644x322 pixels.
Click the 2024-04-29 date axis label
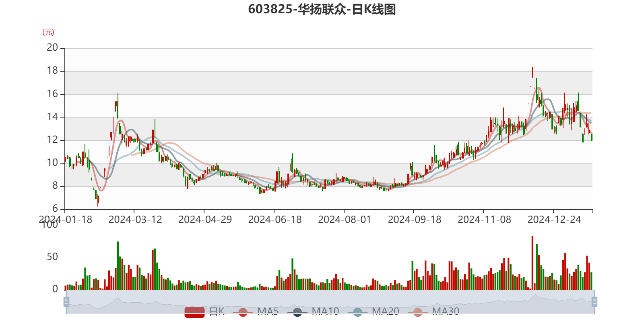coord(205,220)
